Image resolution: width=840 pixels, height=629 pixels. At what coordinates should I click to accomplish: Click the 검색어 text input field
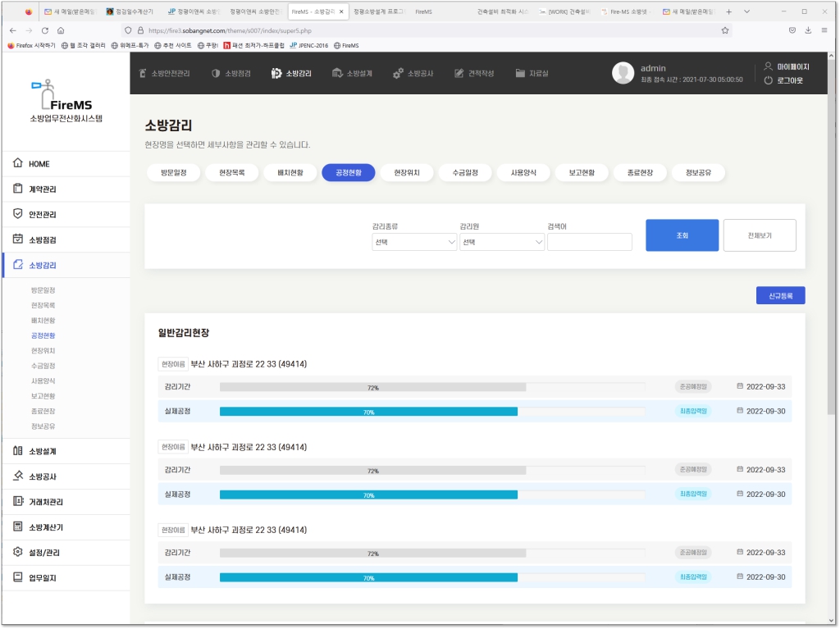[589, 242]
